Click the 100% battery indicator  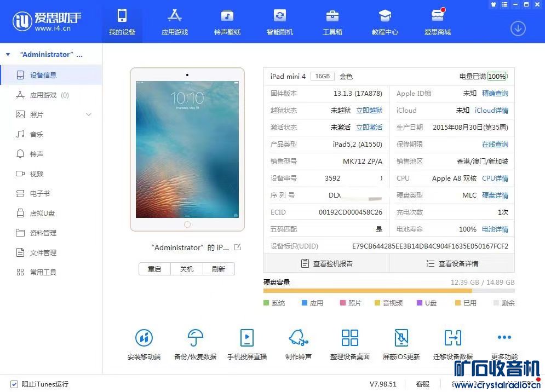[497, 76]
